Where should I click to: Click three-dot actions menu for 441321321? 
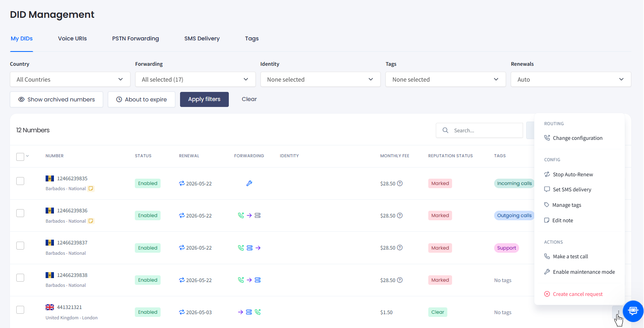tap(618, 312)
